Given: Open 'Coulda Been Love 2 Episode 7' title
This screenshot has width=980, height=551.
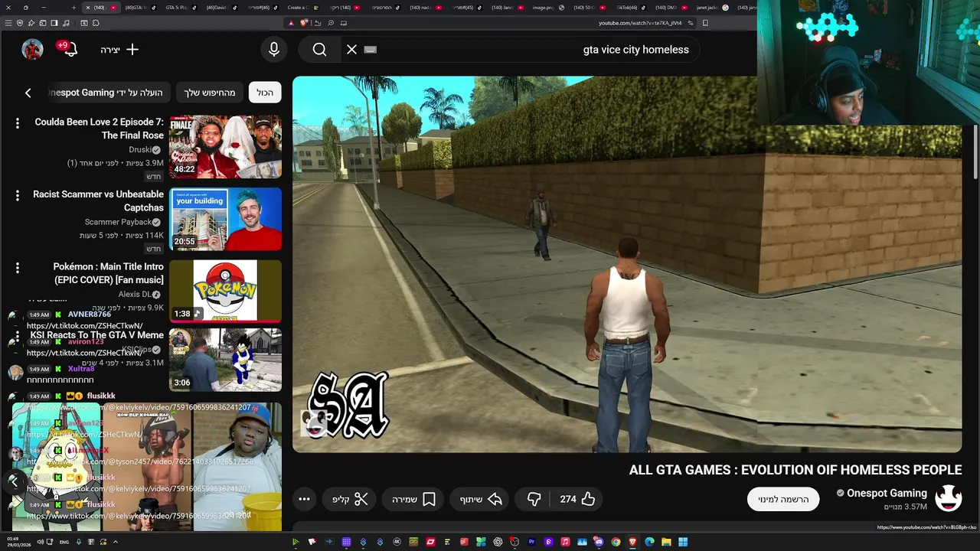Looking at the screenshot, I should pyautogui.click(x=100, y=129).
